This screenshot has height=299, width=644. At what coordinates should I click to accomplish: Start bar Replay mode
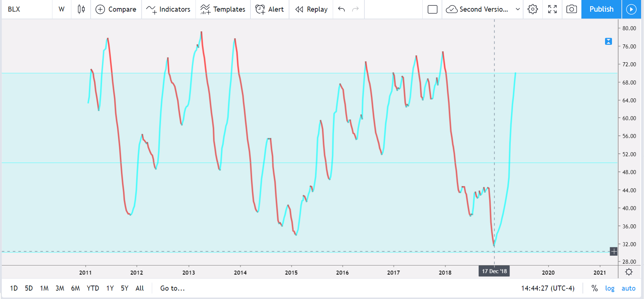click(311, 9)
